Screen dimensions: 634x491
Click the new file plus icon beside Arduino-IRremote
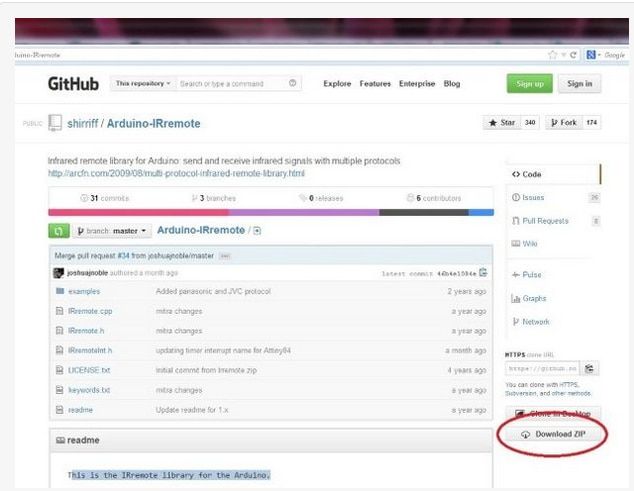(x=257, y=231)
